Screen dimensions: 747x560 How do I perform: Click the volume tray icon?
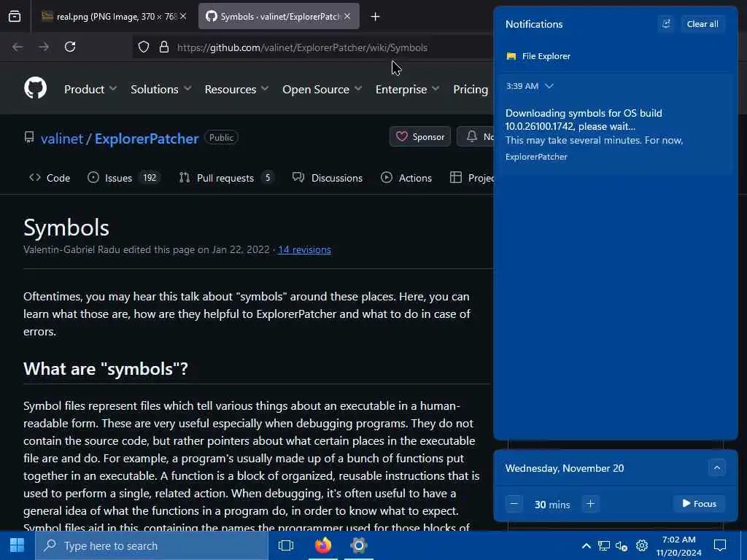[622, 545]
